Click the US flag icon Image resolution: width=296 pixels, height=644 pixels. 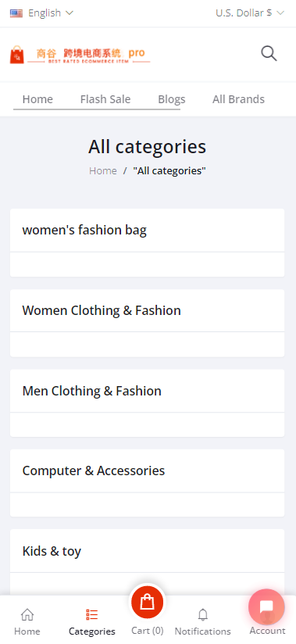[x=16, y=13]
